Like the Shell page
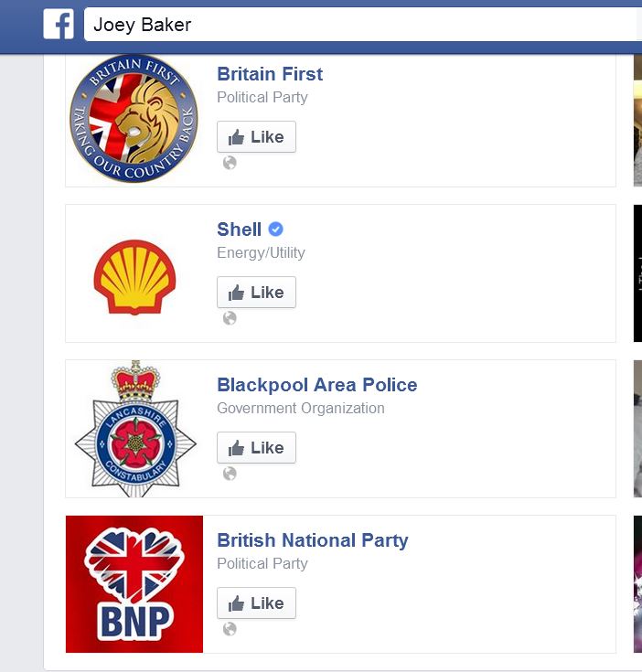The width and height of the screenshot is (642, 672). pyautogui.click(x=256, y=293)
